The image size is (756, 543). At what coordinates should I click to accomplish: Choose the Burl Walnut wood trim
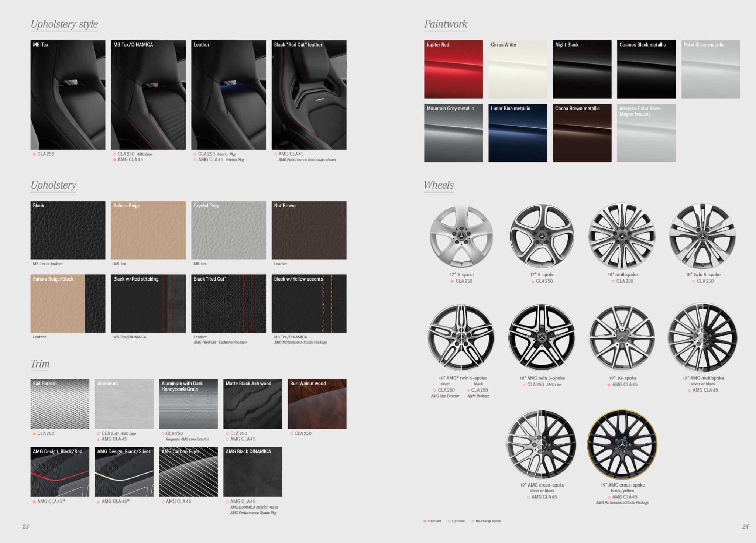pyautogui.click(x=317, y=404)
